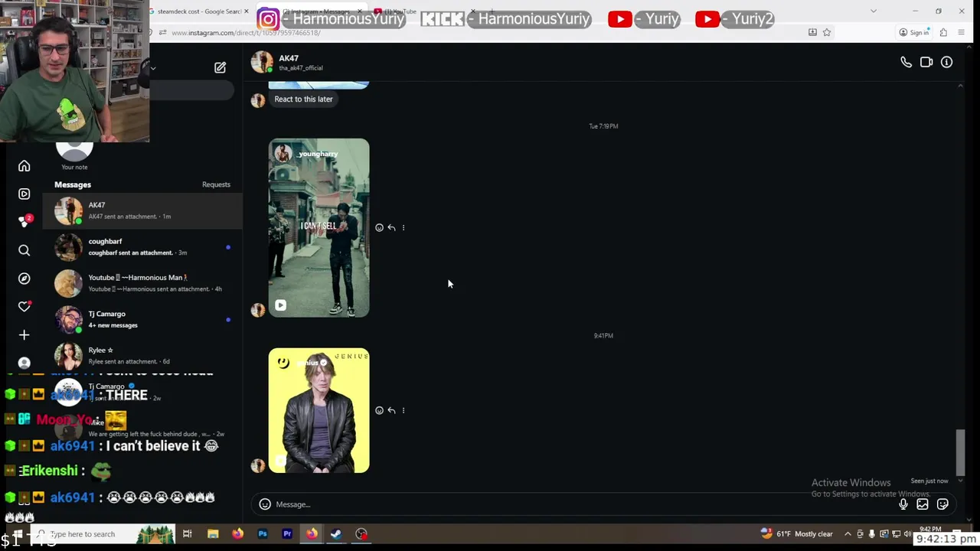Open the Reels sidebar icon
The width and height of the screenshot is (980, 551).
24,194
